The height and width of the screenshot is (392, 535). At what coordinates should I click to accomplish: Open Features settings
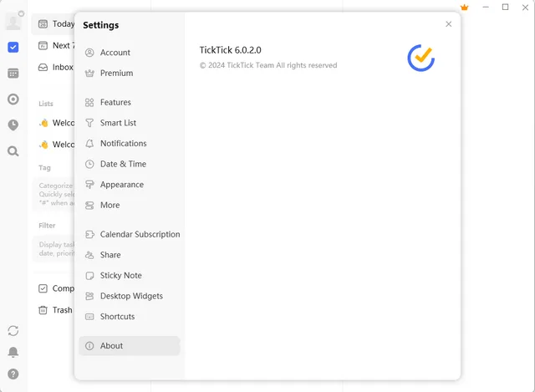pos(130,102)
